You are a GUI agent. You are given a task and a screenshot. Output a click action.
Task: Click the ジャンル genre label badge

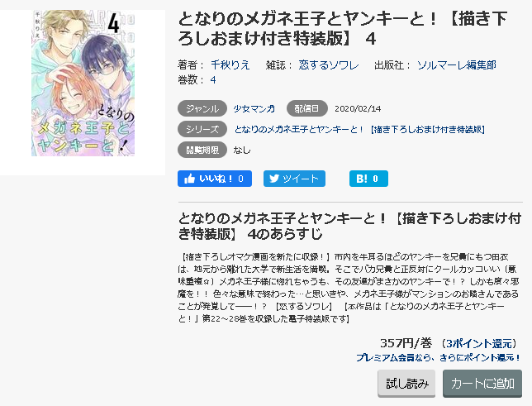(x=202, y=108)
